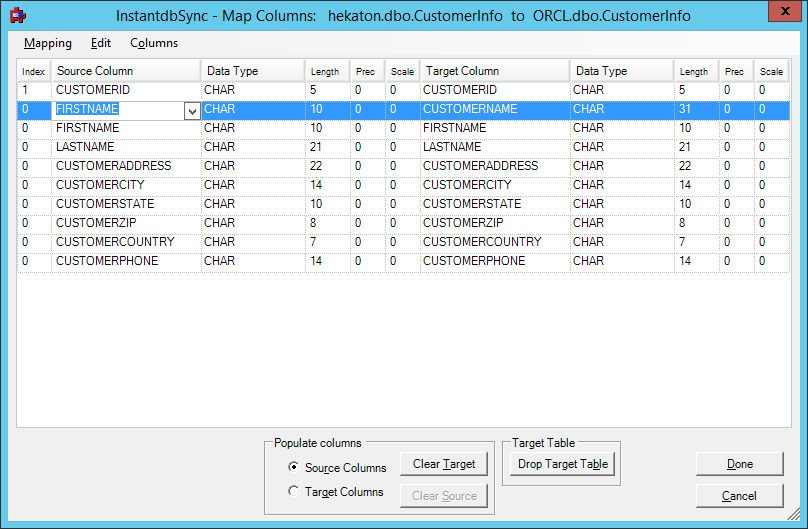
Task: Click the target Data Type column header
Action: pos(622,71)
